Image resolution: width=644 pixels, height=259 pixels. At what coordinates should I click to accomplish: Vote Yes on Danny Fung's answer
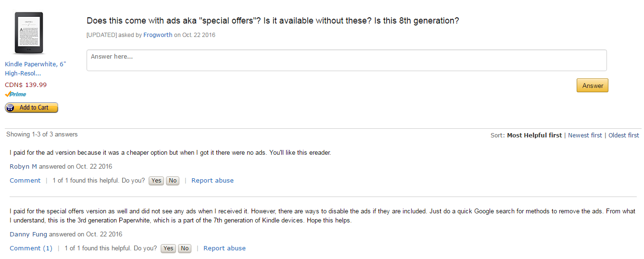[x=168, y=248]
